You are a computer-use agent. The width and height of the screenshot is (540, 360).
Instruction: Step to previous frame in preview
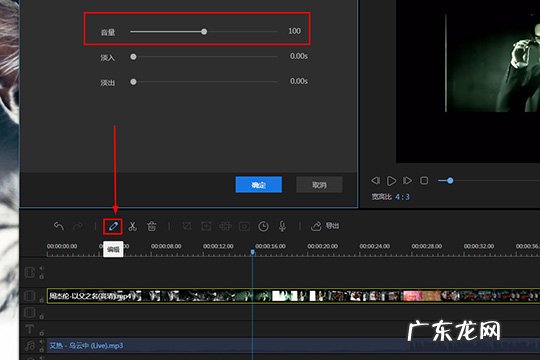pyautogui.click(x=375, y=180)
